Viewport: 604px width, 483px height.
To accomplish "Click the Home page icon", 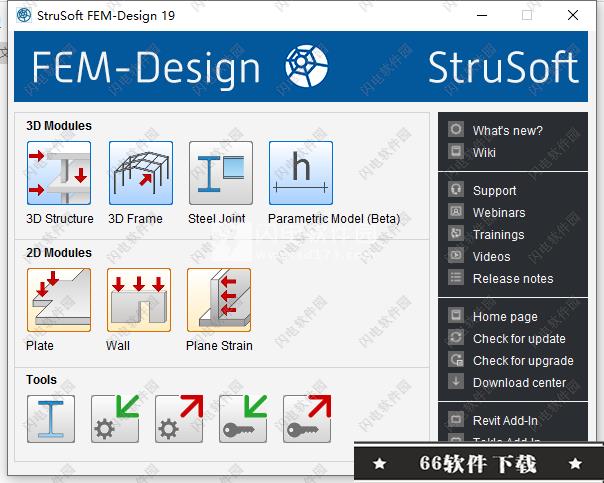I will pos(456,315).
